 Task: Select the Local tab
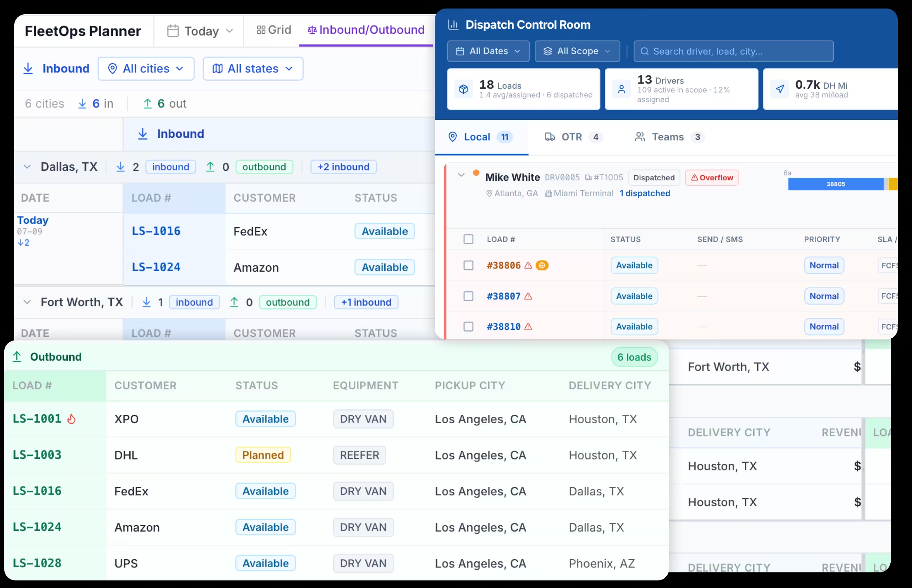click(x=481, y=137)
